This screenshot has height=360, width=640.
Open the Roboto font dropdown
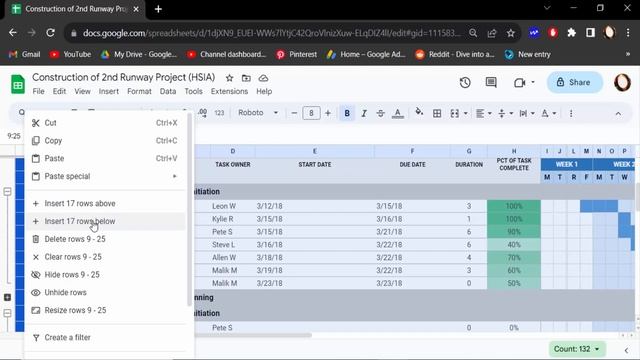pos(258,113)
